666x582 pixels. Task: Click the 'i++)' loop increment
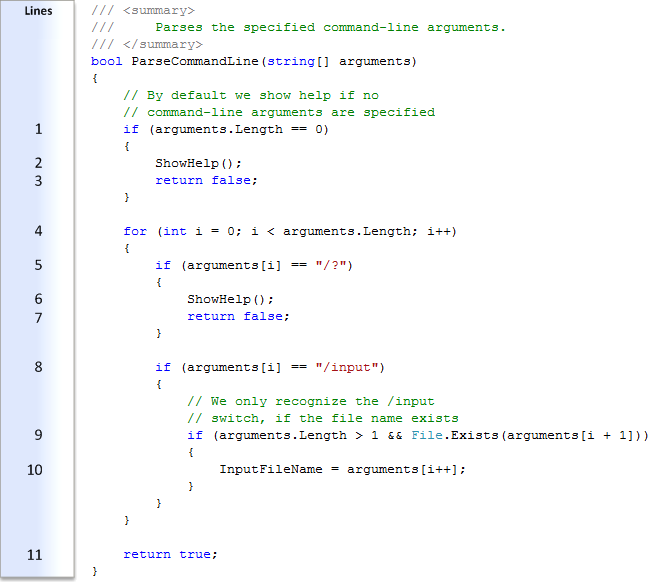coord(442,232)
